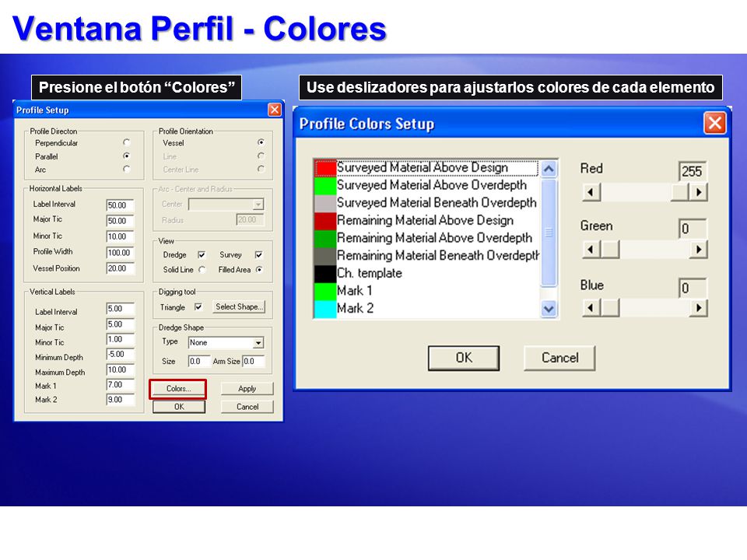
Task: Open Colors... in Profile Setup
Action: pyautogui.click(x=178, y=389)
